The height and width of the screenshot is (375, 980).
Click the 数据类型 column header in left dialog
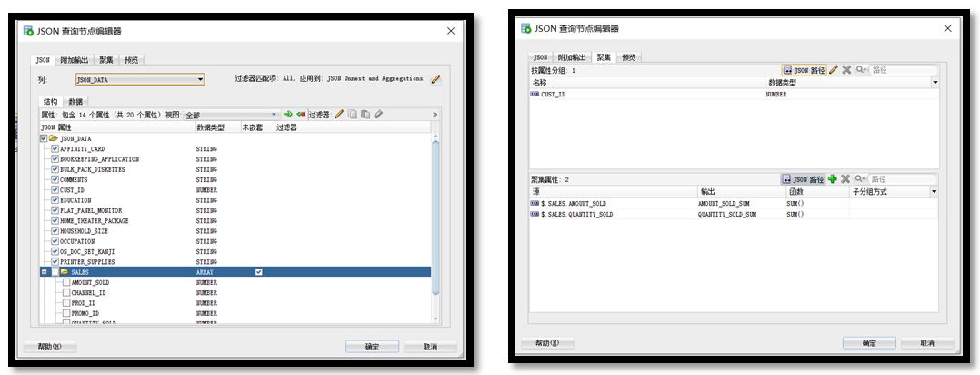[217, 127]
